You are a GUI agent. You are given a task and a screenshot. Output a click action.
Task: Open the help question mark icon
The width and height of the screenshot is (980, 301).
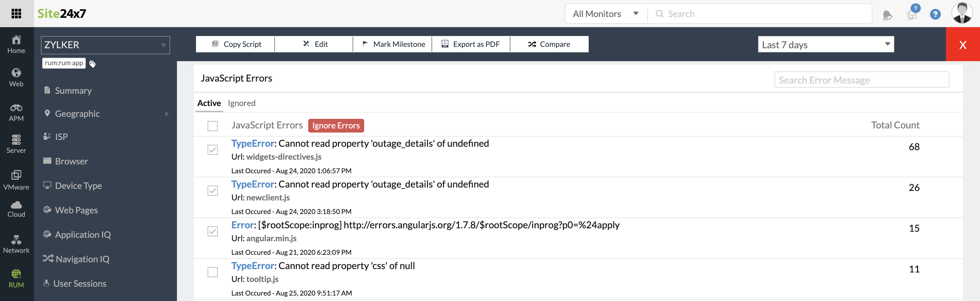coord(935,15)
